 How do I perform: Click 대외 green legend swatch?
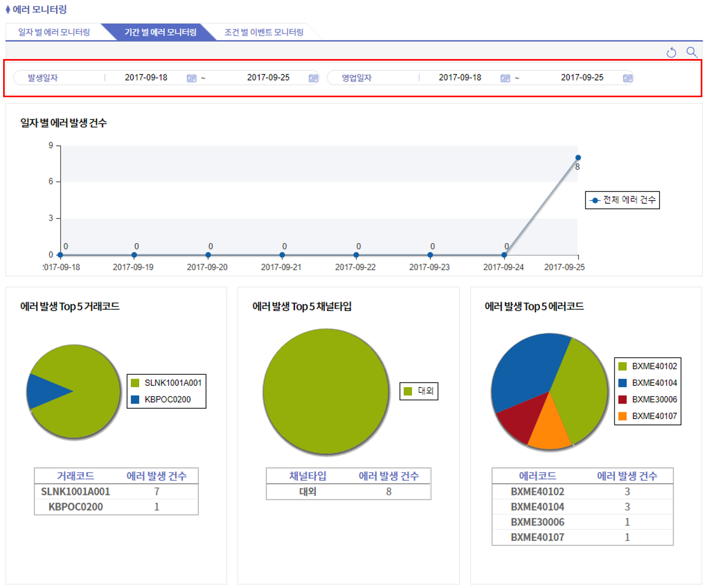click(x=408, y=391)
